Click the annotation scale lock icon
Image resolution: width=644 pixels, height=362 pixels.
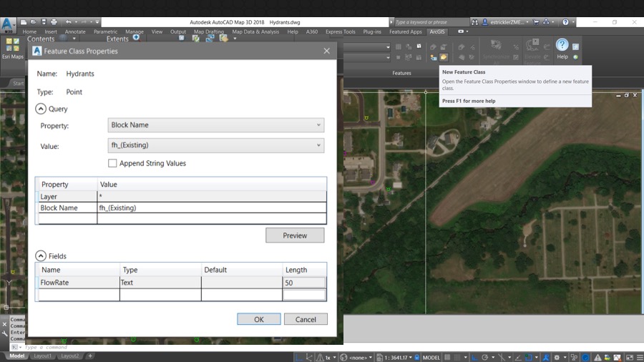click(x=417, y=358)
